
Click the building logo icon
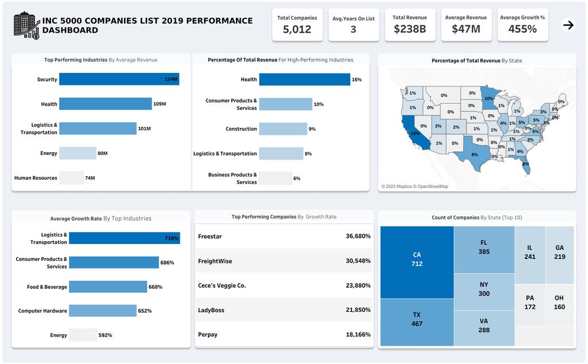(x=26, y=25)
